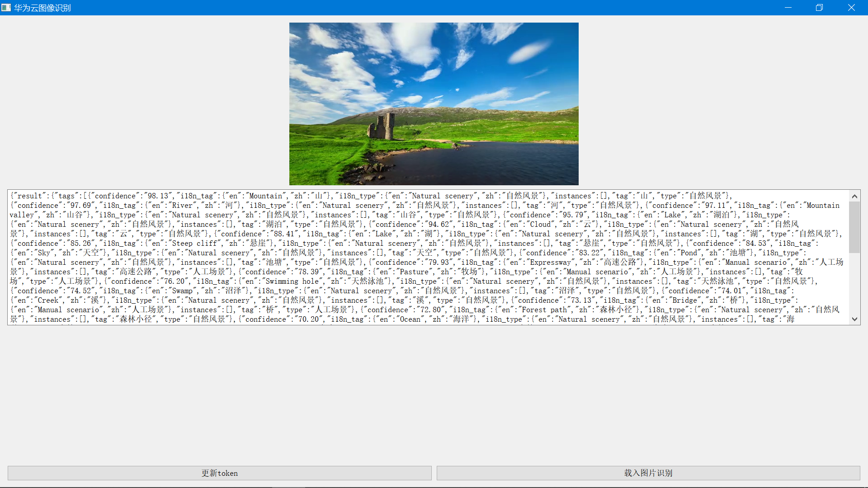The height and width of the screenshot is (488, 868).
Task: Close the 华为云图像识别 window
Action: [x=851, y=8]
